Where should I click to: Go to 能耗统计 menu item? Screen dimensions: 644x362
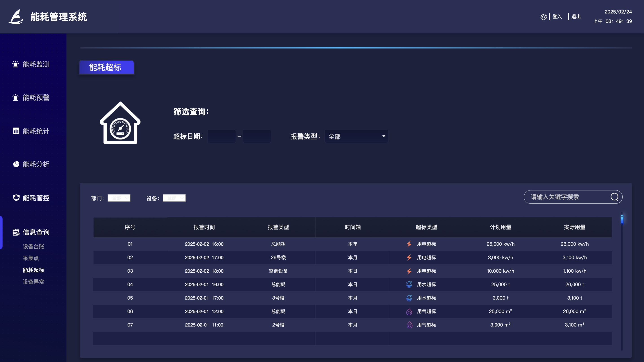[36, 131]
